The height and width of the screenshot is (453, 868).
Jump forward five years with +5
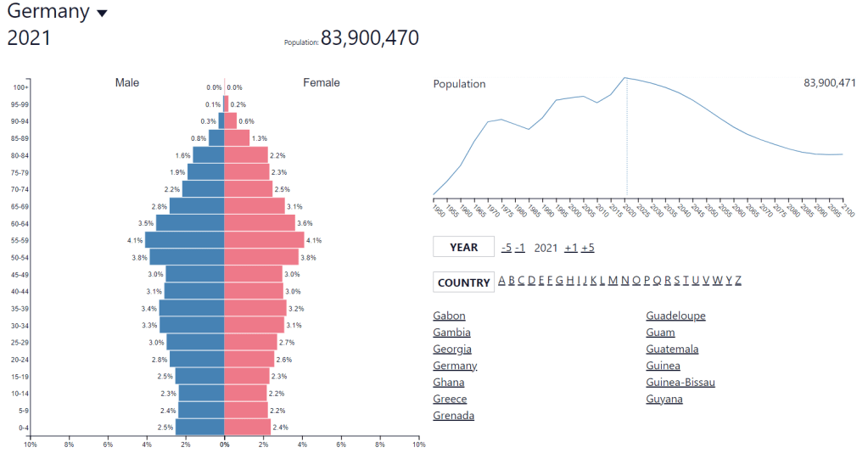pos(587,248)
